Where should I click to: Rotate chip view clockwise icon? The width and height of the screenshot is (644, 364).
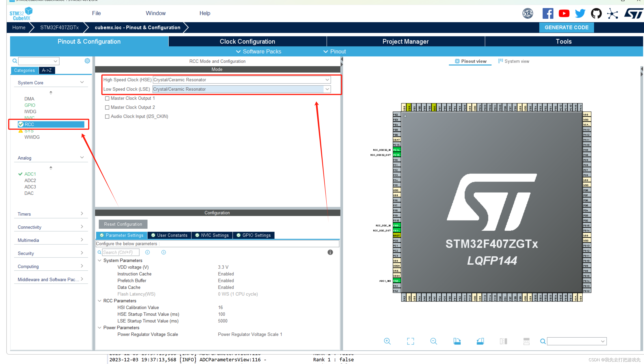coord(457,341)
